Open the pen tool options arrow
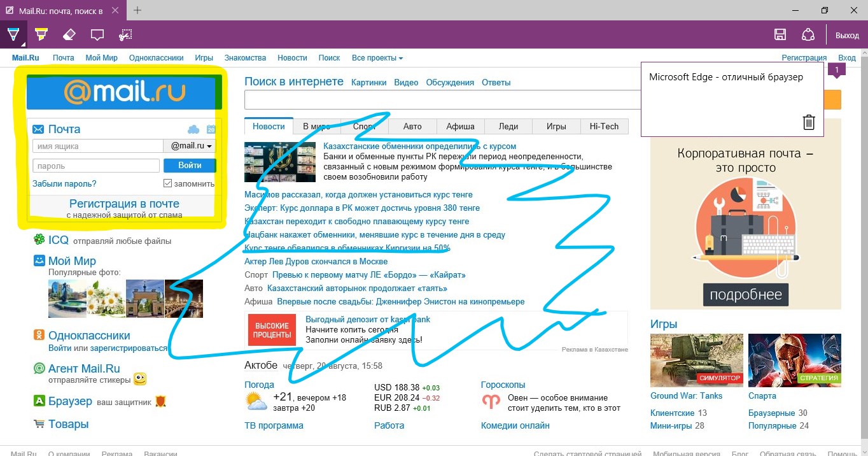 click(24, 45)
